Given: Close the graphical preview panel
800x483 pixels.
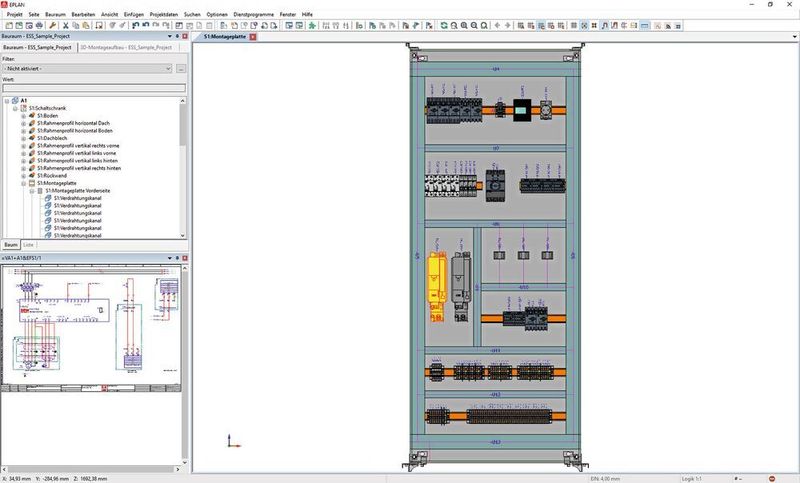Looking at the screenshot, I should click(x=185, y=258).
